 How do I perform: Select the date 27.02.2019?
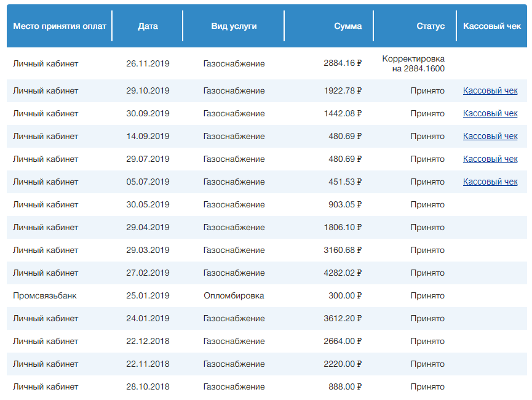[148, 273]
